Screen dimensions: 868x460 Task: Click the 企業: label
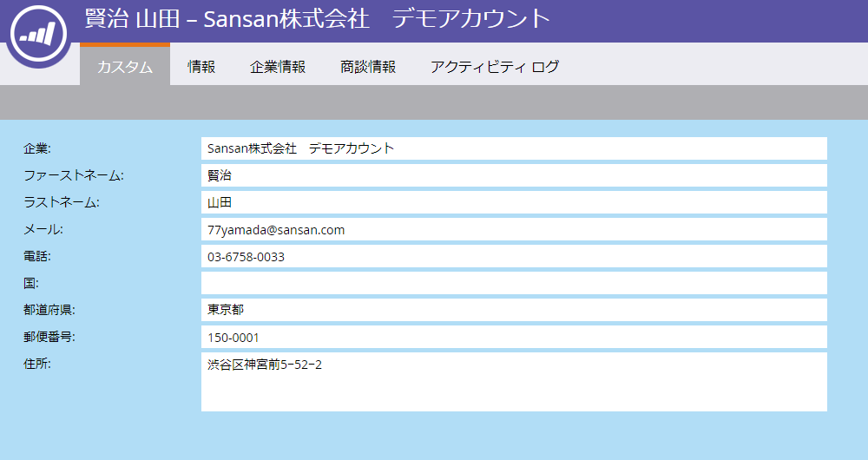coord(37,148)
